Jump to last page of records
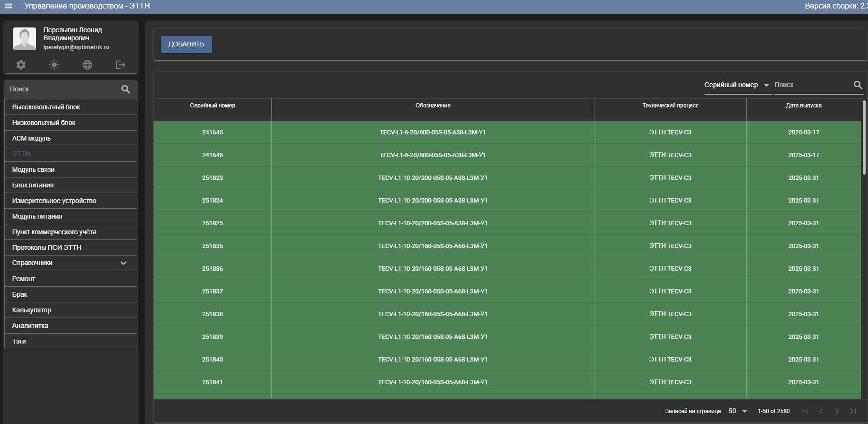The height and width of the screenshot is (424, 868). (853, 411)
